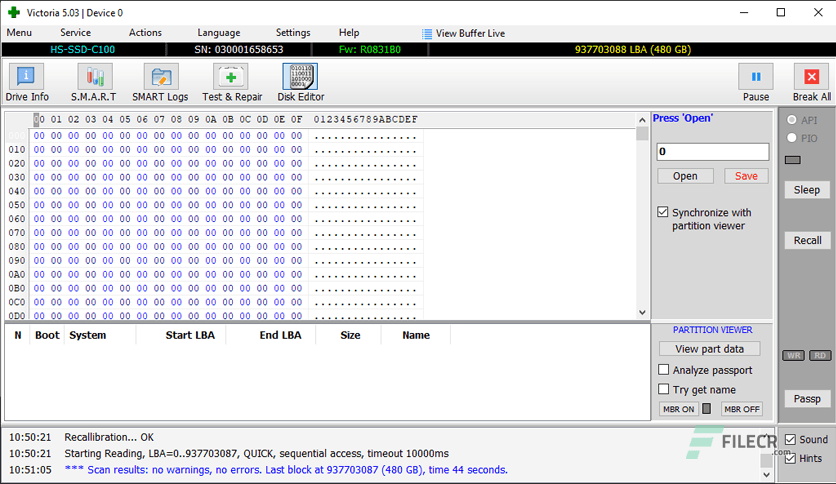This screenshot has height=484, width=836.
Task: Click the PARTITION VIEWER label
Action: 712,330
